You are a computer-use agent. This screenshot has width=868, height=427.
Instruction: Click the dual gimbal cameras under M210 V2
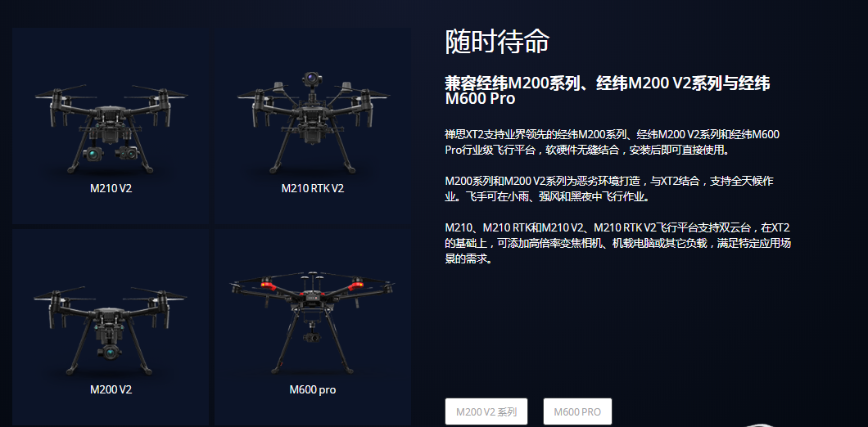[x=111, y=153]
